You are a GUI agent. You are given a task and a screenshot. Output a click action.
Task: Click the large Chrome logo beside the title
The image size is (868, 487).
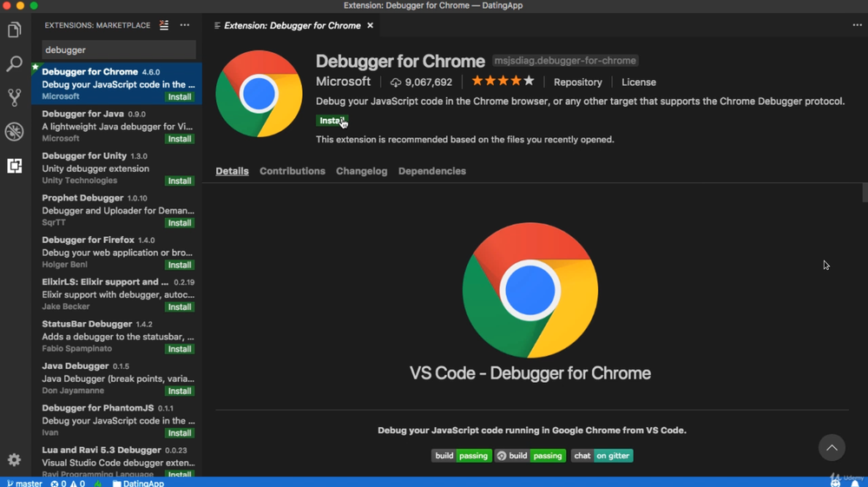[x=259, y=94]
